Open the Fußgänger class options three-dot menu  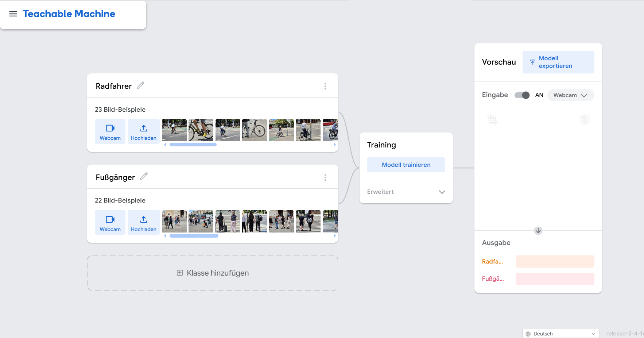point(325,177)
